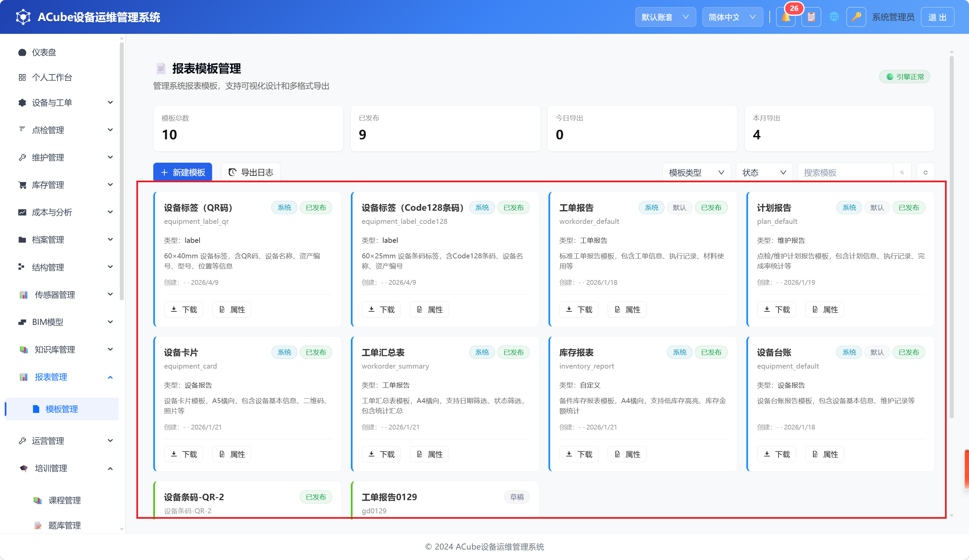Open the 模板类型 filter dropdown
The image size is (969, 560).
pos(697,172)
